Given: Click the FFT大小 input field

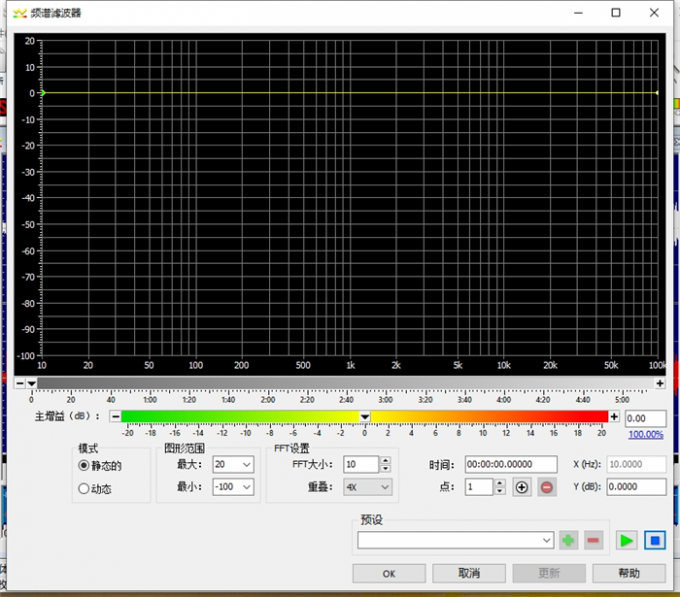Looking at the screenshot, I should tap(361, 464).
